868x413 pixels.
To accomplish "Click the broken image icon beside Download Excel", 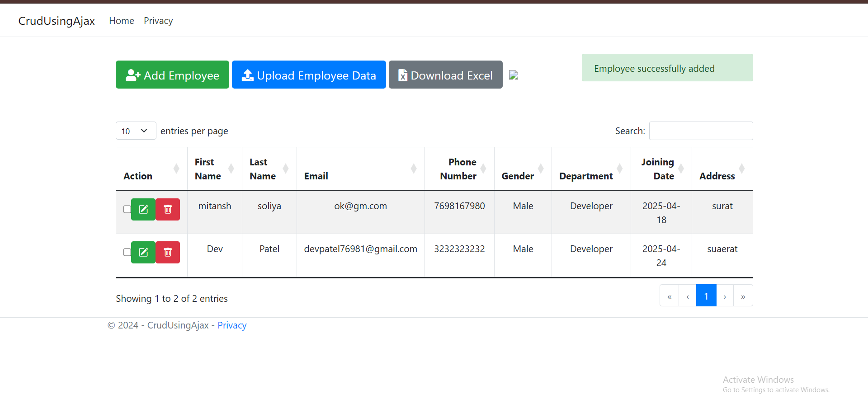I will coord(514,75).
